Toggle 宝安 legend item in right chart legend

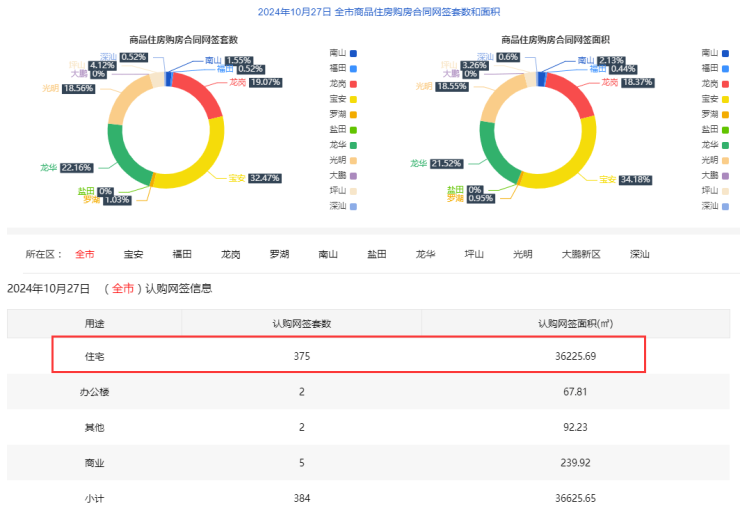coord(716,99)
